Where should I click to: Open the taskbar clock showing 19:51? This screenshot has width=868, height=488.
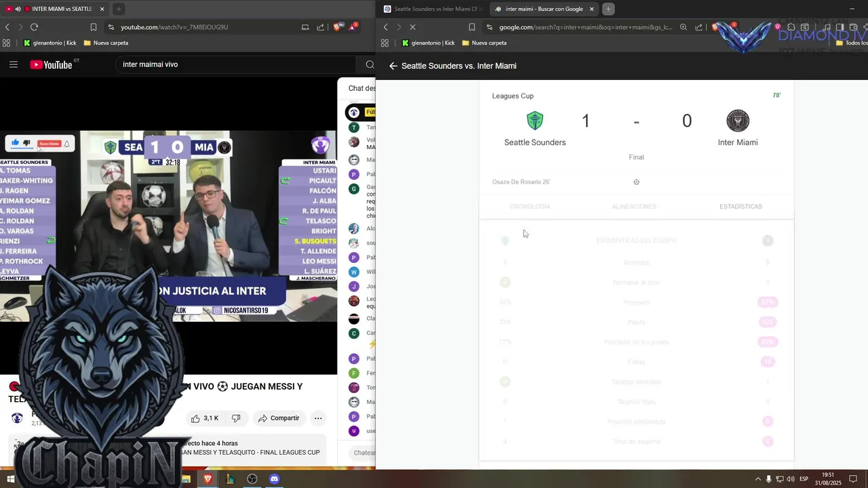point(828,479)
